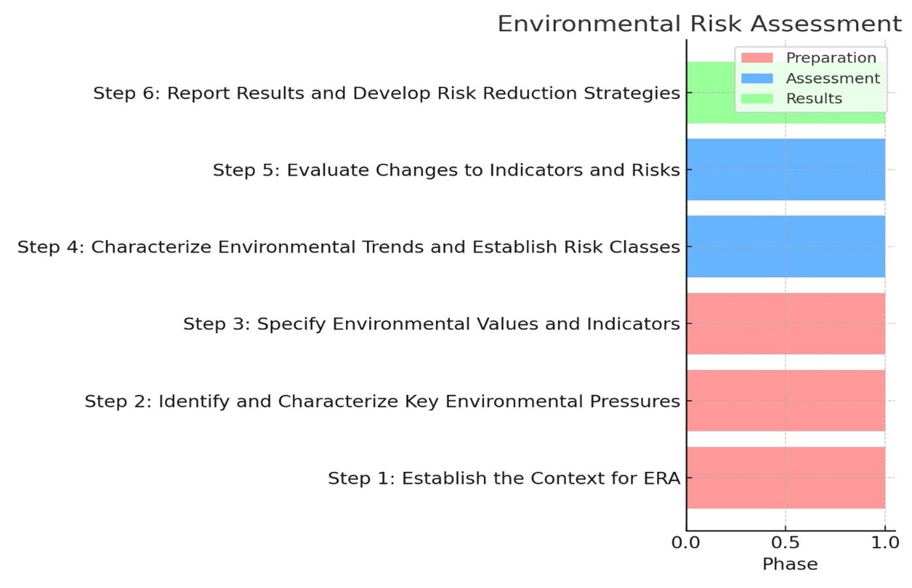912x588 pixels.
Task: Click the 0.0 x-axis tick label
Action: coord(686,542)
